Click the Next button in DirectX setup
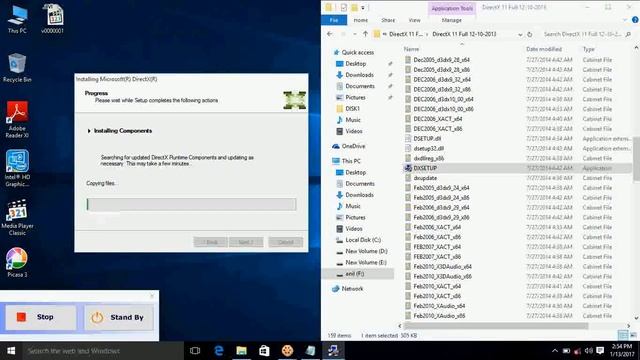 point(246,242)
